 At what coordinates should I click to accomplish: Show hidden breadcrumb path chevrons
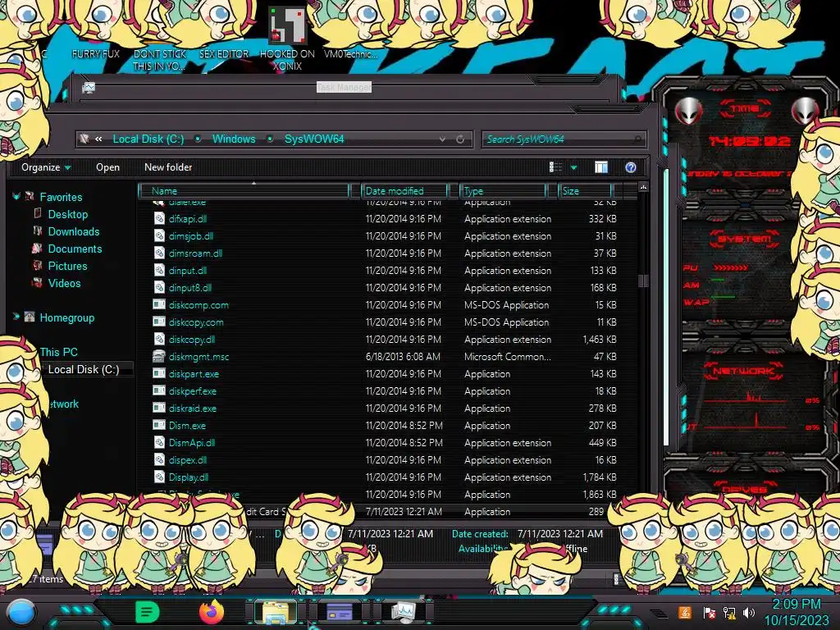click(98, 139)
